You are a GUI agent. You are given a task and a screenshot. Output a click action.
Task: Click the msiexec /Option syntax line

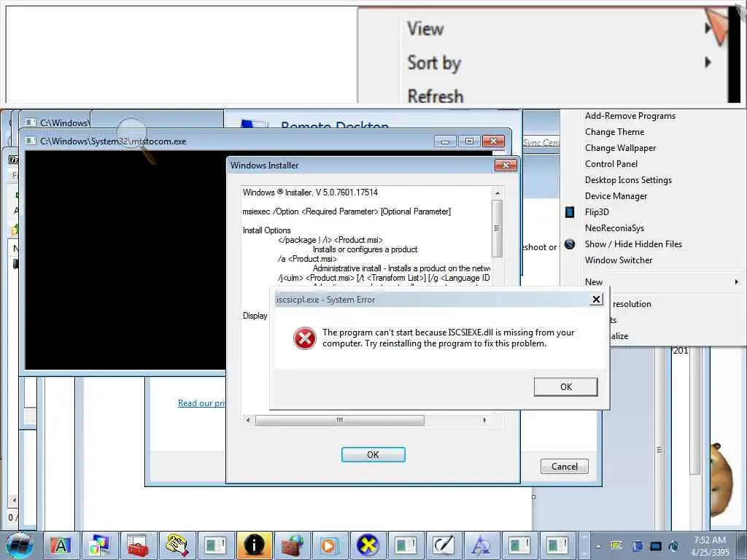pyautogui.click(x=347, y=211)
